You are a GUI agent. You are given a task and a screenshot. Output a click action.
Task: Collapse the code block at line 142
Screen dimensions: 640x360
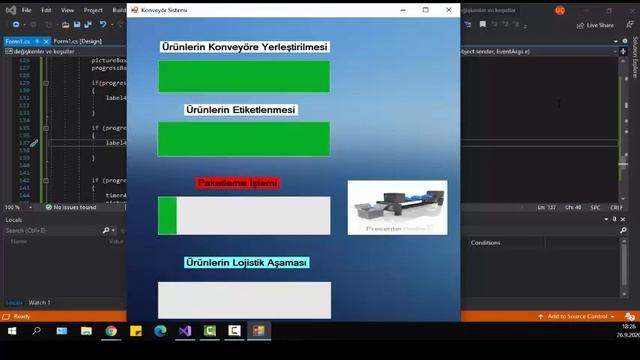(x=46, y=180)
